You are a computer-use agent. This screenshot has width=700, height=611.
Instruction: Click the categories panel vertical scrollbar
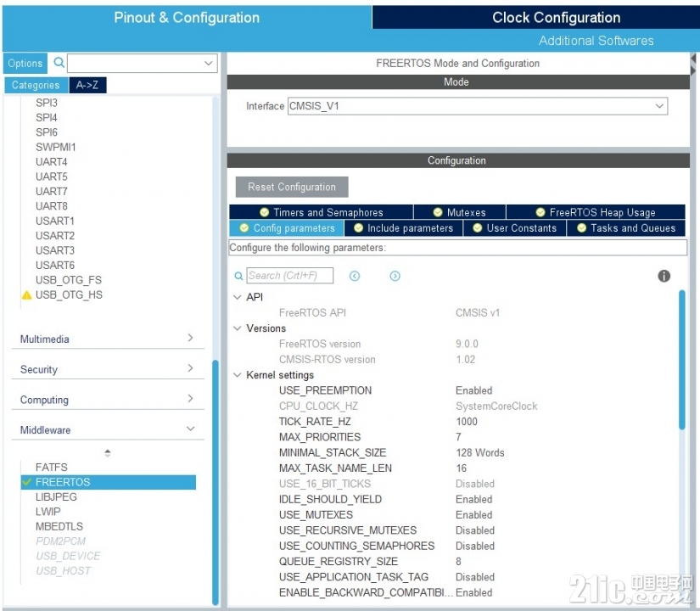216,482
